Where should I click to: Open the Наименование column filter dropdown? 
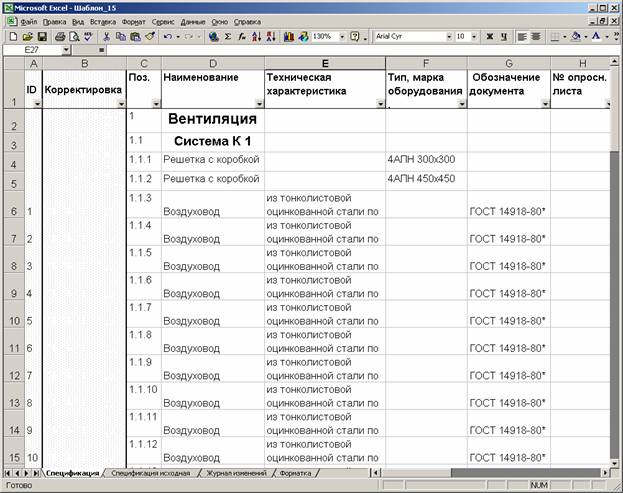pyautogui.click(x=257, y=103)
